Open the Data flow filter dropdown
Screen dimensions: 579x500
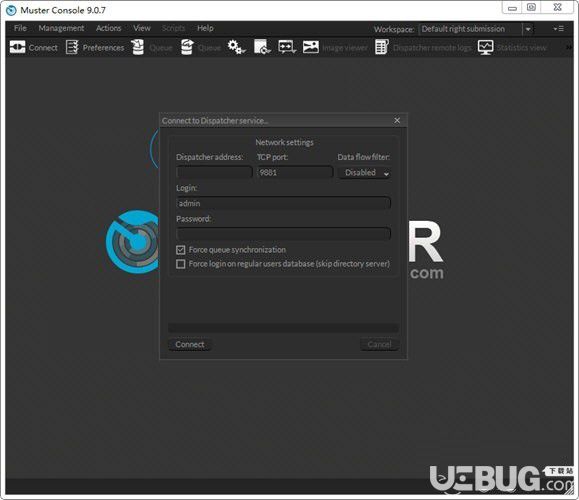coord(365,173)
